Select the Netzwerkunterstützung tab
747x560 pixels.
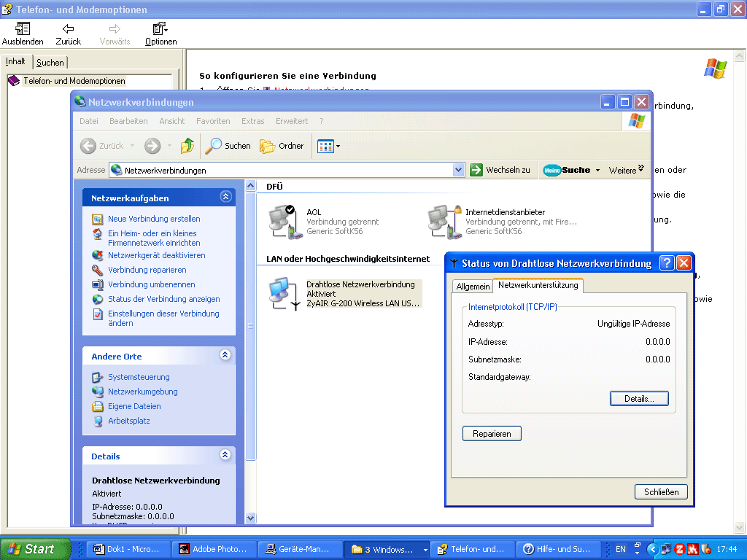[538, 285]
